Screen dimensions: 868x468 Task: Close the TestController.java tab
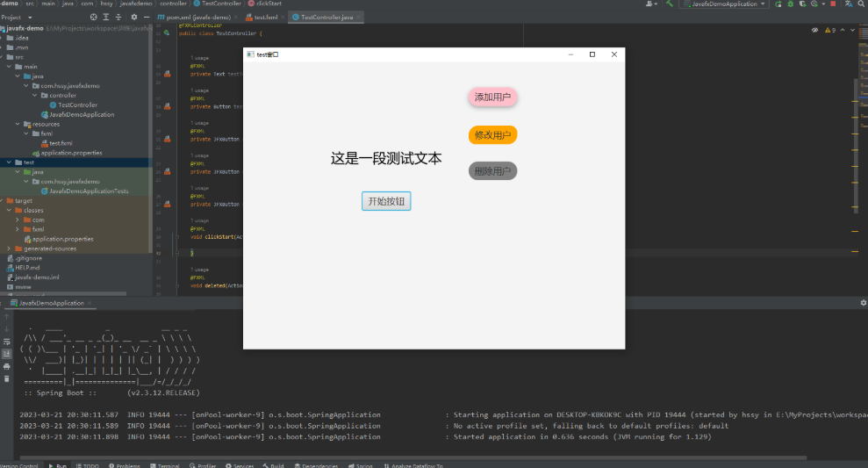pos(359,18)
